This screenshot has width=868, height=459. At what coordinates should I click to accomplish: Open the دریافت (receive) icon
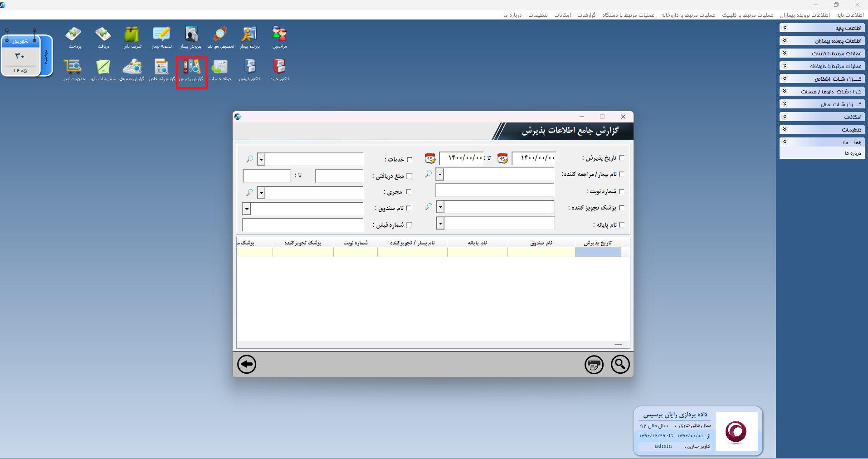(x=103, y=37)
